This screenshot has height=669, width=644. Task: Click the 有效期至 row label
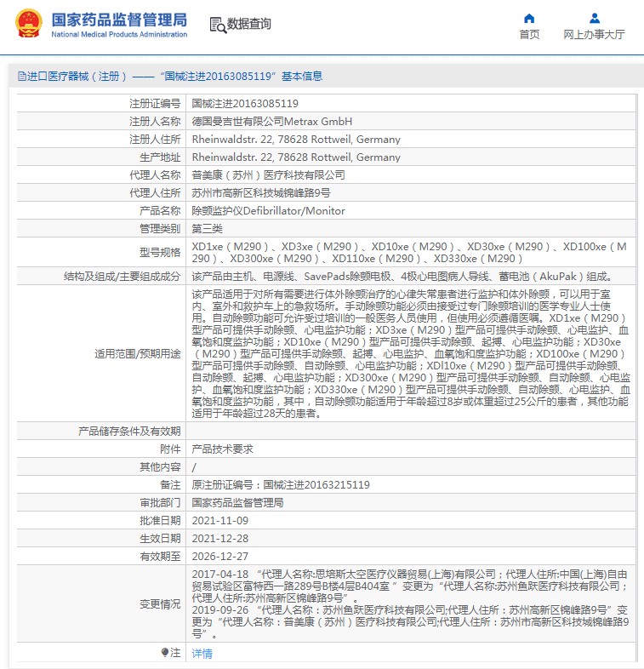pyautogui.click(x=160, y=557)
